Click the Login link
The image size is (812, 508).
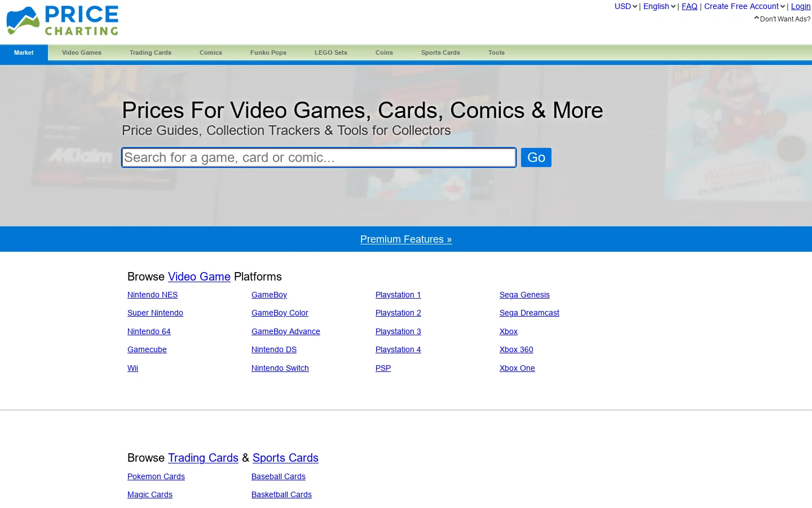tap(801, 6)
